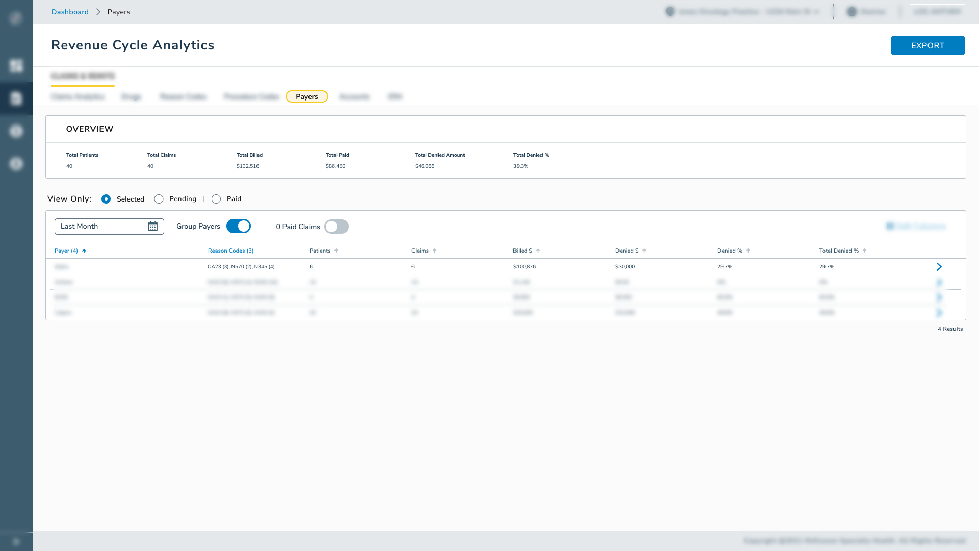Go back via the Dashboard breadcrumb link
The width and height of the screenshot is (980, 551).
coord(70,12)
